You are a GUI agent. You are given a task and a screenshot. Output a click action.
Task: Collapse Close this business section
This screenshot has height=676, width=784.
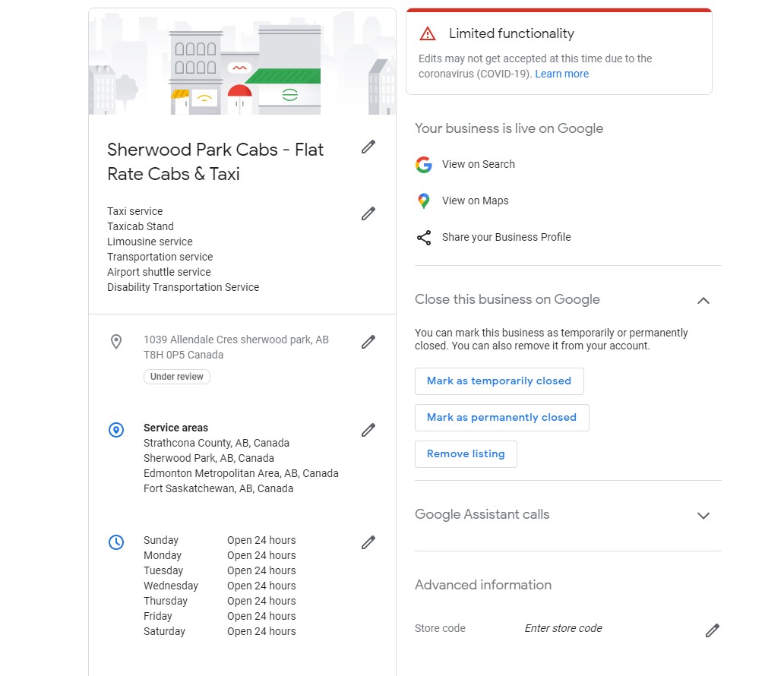703,301
